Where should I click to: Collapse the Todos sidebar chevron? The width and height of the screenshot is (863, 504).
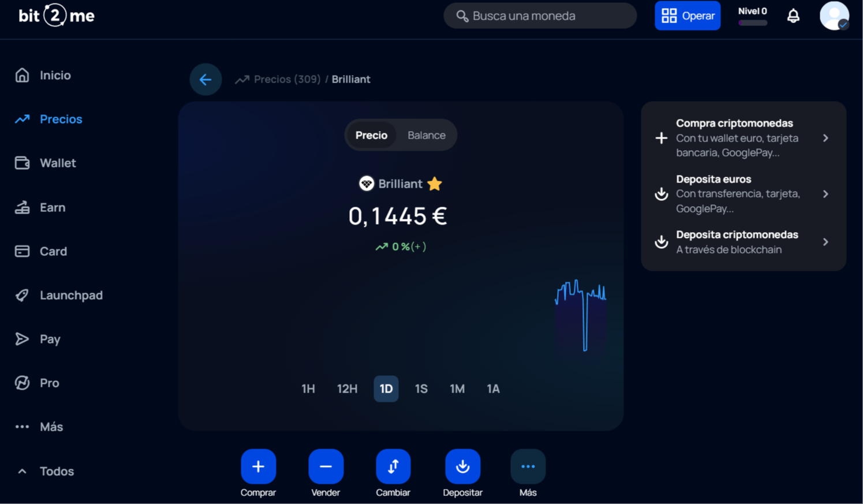22,471
